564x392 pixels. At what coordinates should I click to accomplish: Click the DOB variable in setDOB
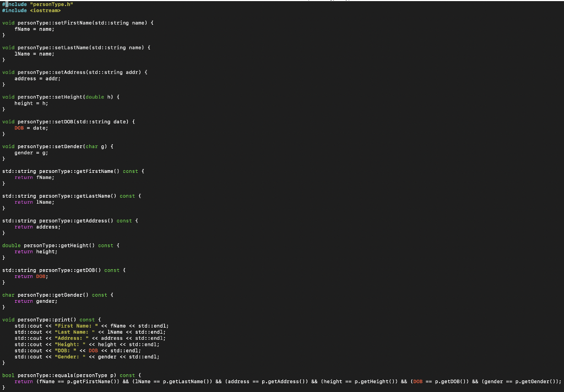tap(19, 128)
